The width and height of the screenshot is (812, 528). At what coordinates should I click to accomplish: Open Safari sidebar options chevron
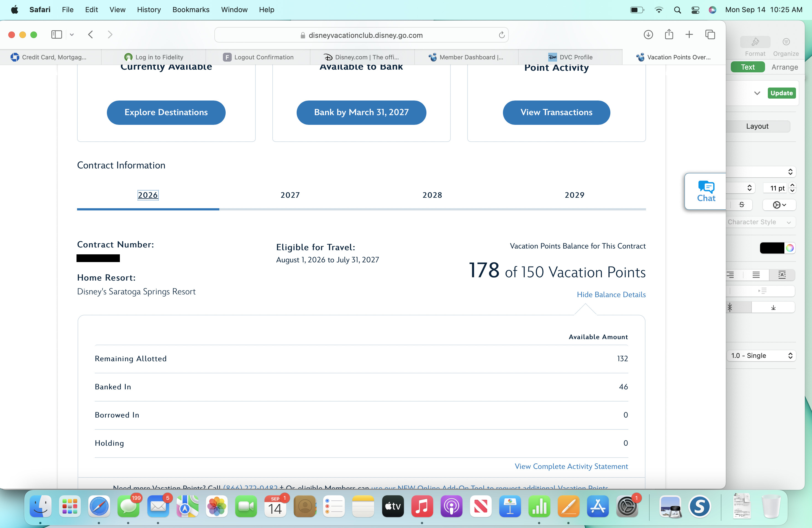pos(72,35)
